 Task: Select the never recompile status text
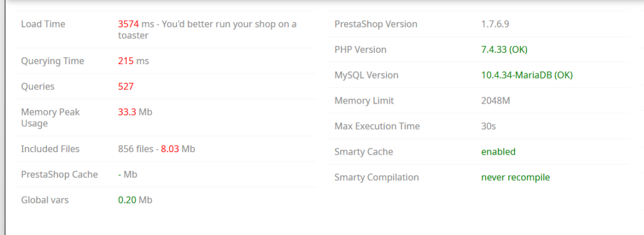click(516, 178)
